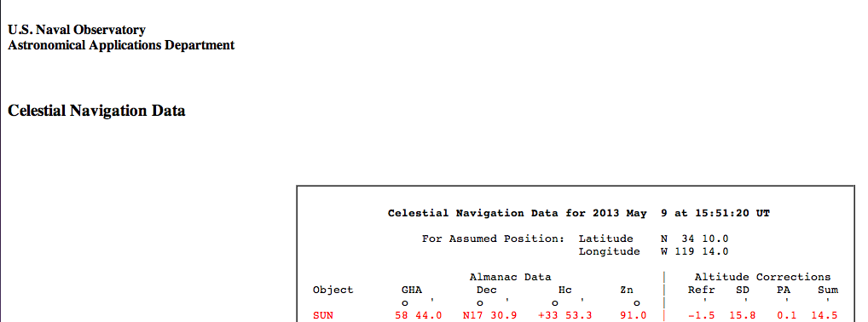868x322 pixels.
Task: Select the red SUN row label
Action: click(323, 315)
